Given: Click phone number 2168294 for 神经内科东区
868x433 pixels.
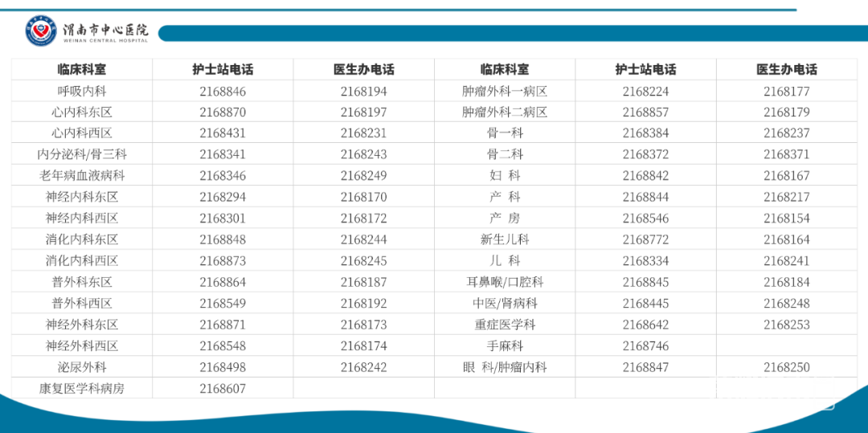Looking at the screenshot, I should (223, 197).
